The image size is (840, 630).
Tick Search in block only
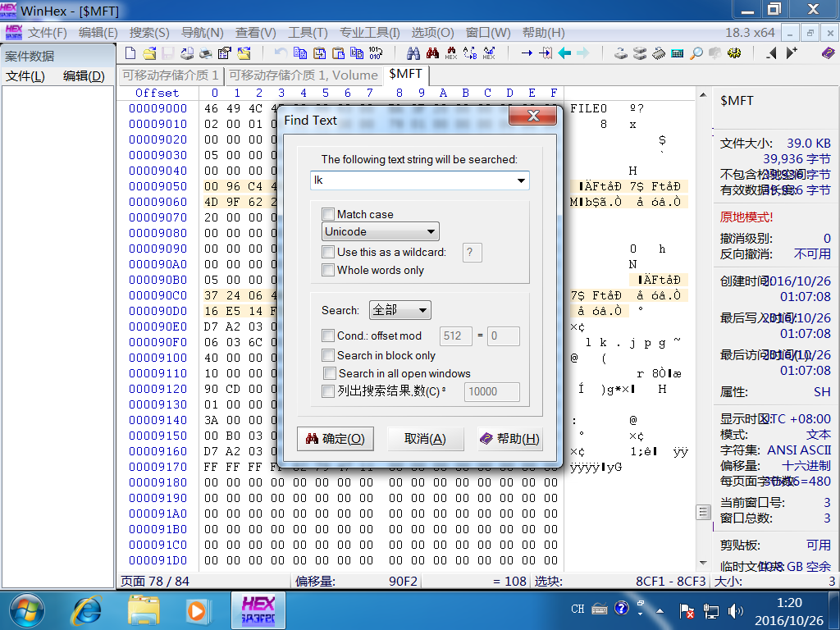328,355
